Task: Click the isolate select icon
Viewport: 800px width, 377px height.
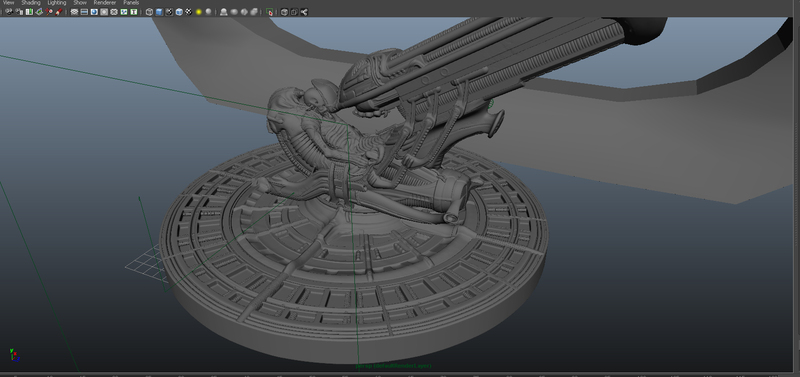Action: [269, 12]
